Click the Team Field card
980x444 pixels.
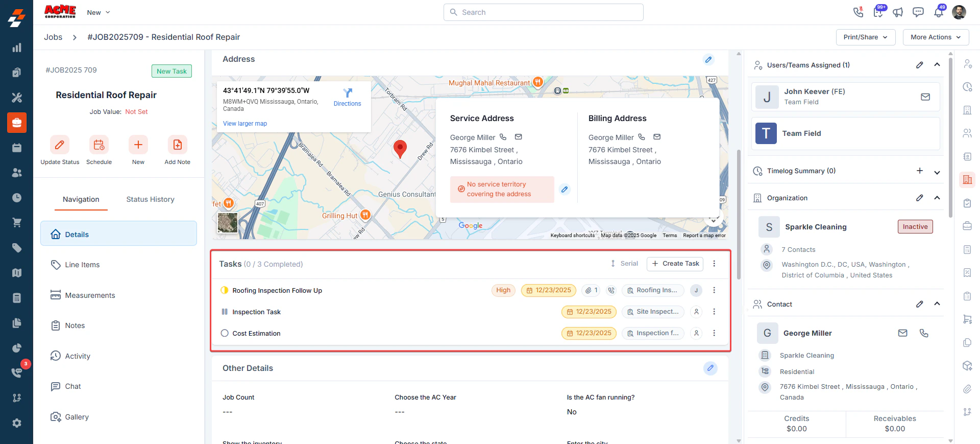tap(845, 133)
